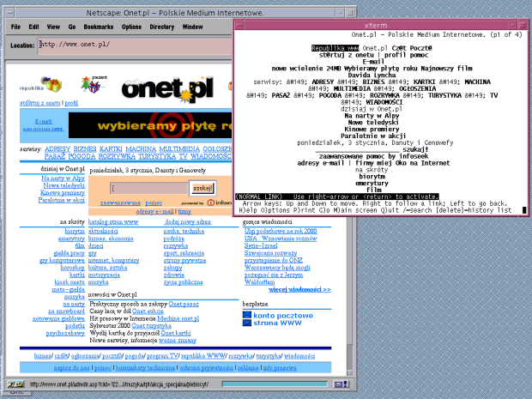This screenshot has width=532, height=399.
Task: Follow the horoskop shortcut link
Action: pyautogui.click(x=73, y=268)
